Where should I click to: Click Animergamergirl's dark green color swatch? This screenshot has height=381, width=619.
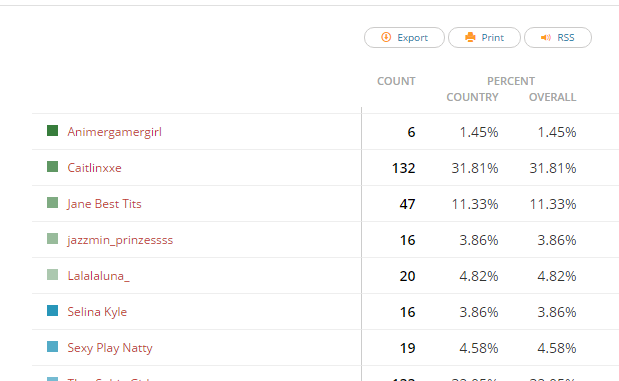point(53,130)
